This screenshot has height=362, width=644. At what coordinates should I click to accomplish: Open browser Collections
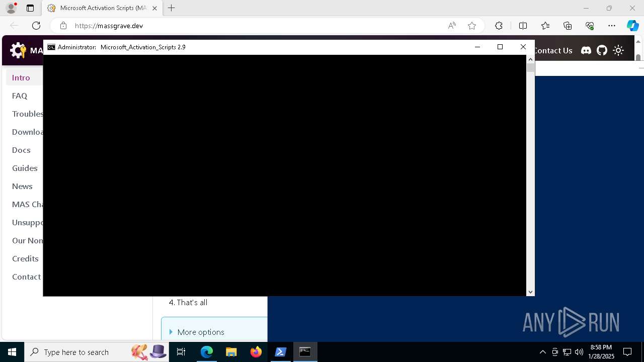pyautogui.click(x=568, y=26)
